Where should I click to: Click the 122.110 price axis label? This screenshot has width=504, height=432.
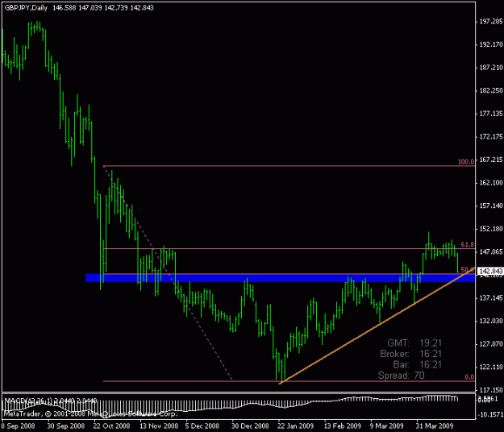pyautogui.click(x=491, y=368)
